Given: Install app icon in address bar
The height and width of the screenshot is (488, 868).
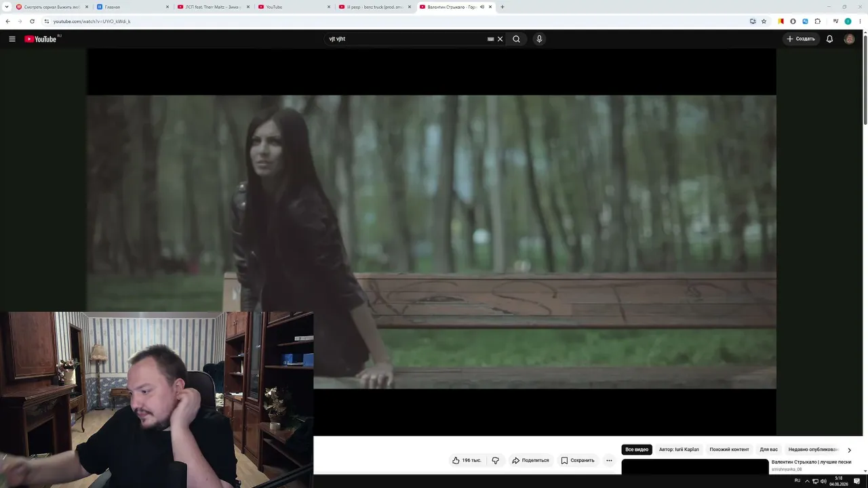Looking at the screenshot, I should click(753, 21).
